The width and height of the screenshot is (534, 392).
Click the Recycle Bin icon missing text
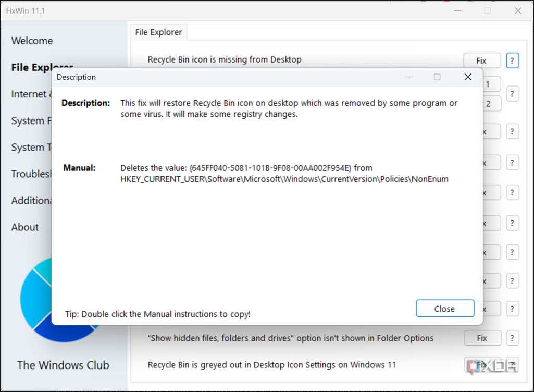tap(225, 59)
